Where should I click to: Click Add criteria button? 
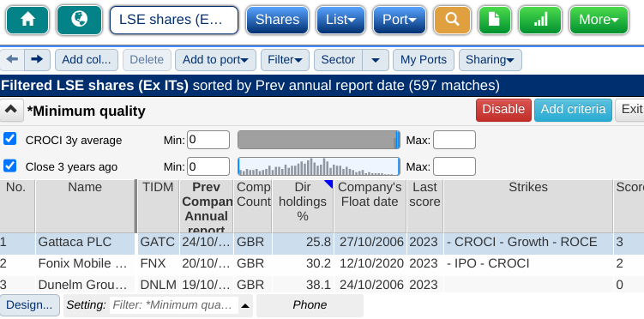pos(573,110)
